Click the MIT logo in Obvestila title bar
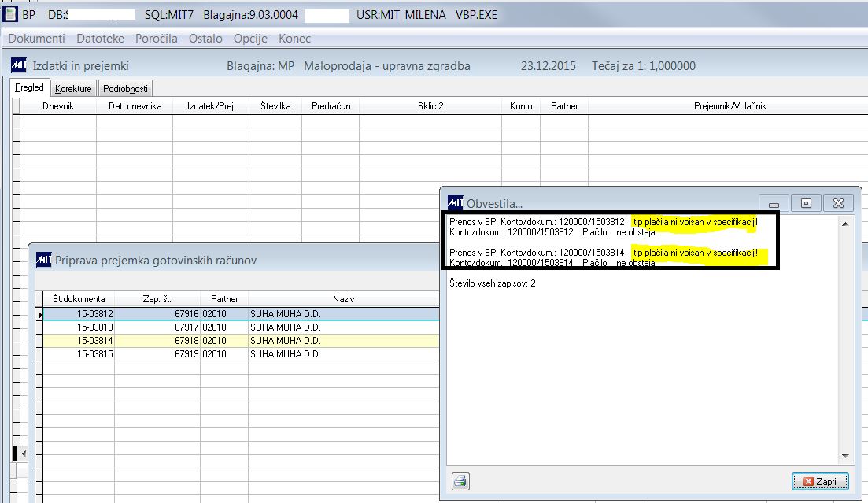The width and height of the screenshot is (868, 503). click(x=455, y=203)
